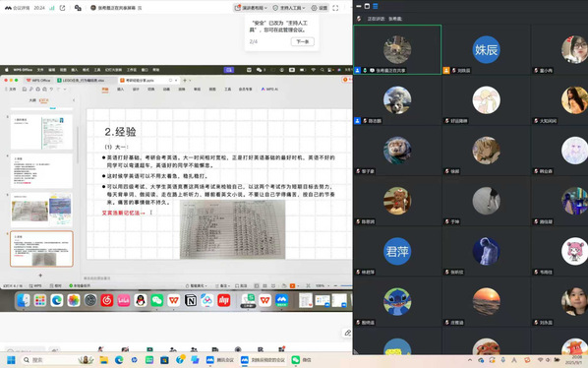Expand the zoom percentage dropdown in WPS status bar
588x368 pixels.
[x=323, y=286]
